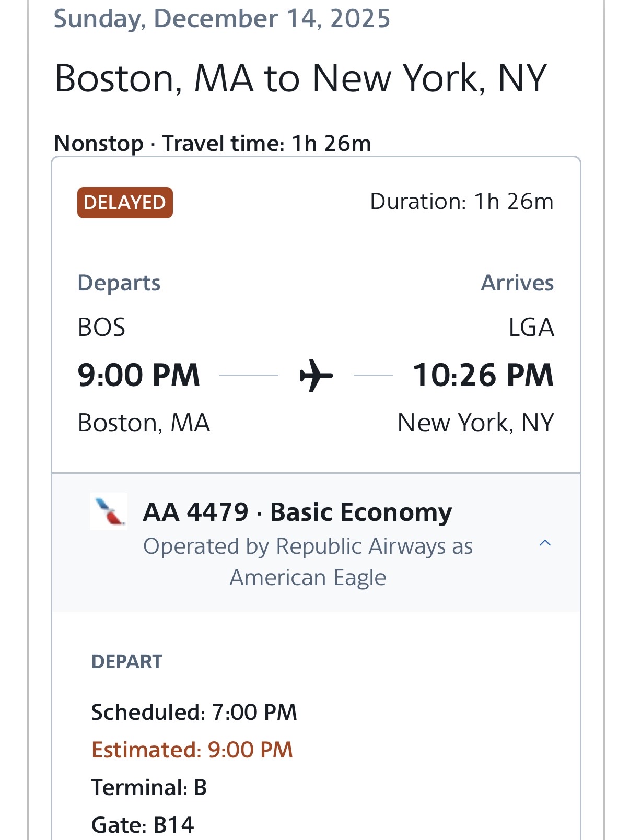Tap the Gate: B14 info
The height and width of the screenshot is (840, 630).
pyautogui.click(x=143, y=825)
